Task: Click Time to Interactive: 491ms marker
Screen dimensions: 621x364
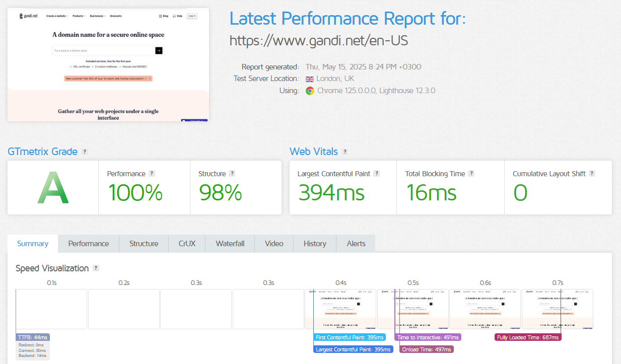Action: 428,337
